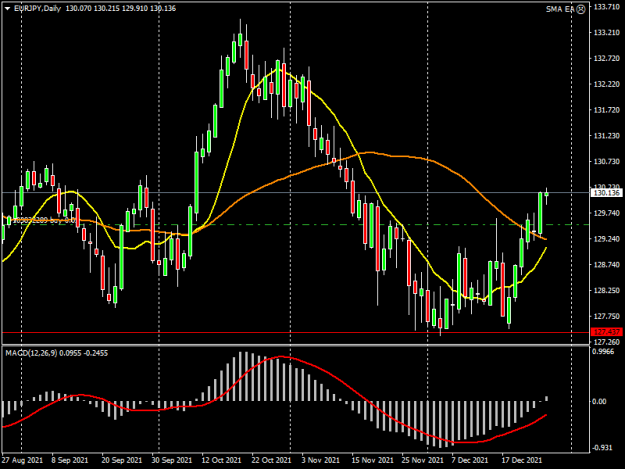Select the green dashed buy order line
This screenshot has width=625, height=469.
pos(295,225)
